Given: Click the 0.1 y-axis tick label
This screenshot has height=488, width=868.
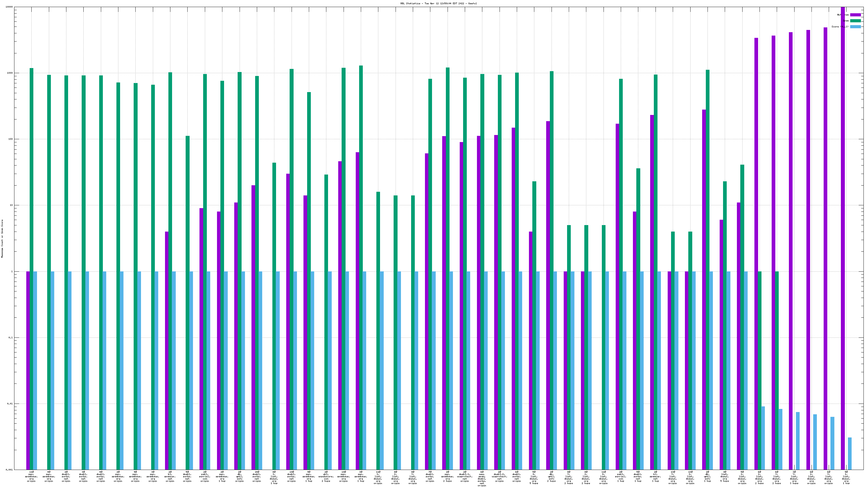Looking at the screenshot, I should click(x=10, y=337).
